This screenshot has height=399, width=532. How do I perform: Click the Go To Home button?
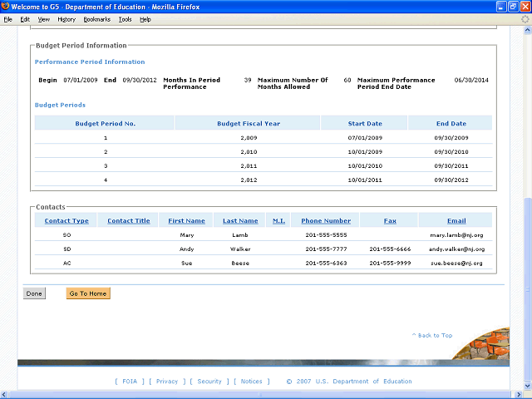pyautogui.click(x=88, y=293)
